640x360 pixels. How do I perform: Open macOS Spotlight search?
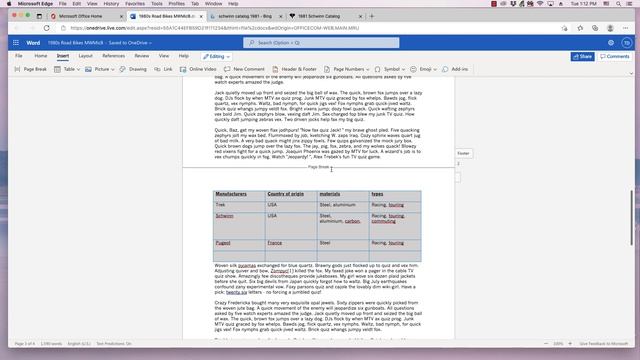coord(618,4)
